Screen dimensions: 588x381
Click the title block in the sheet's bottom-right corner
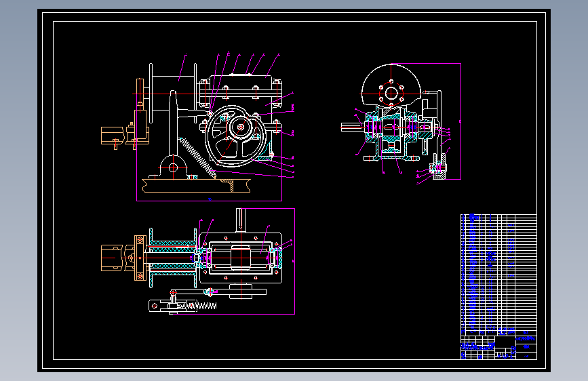pyautogui.click(x=498, y=347)
